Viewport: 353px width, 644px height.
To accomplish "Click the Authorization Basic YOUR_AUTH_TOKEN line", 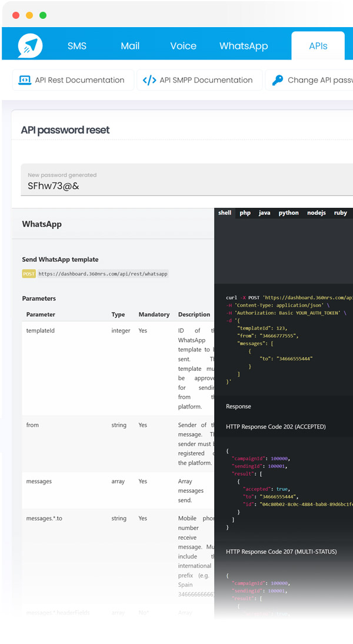I will (286, 313).
